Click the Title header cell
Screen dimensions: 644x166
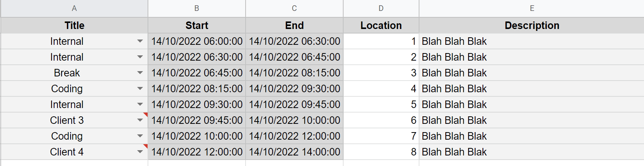pyautogui.click(x=74, y=25)
